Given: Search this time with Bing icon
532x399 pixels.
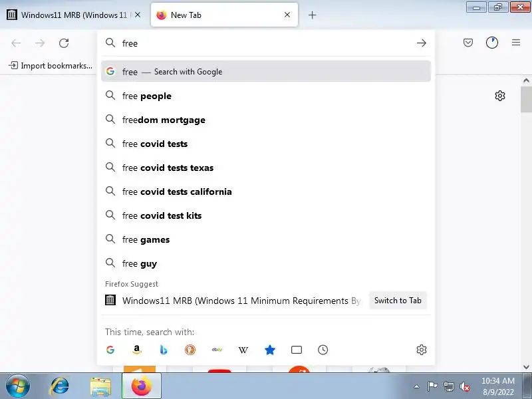Looking at the screenshot, I should coord(164,350).
